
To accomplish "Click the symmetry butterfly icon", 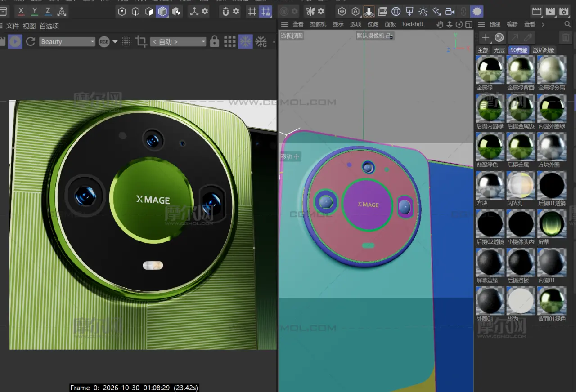I will coord(310,11).
